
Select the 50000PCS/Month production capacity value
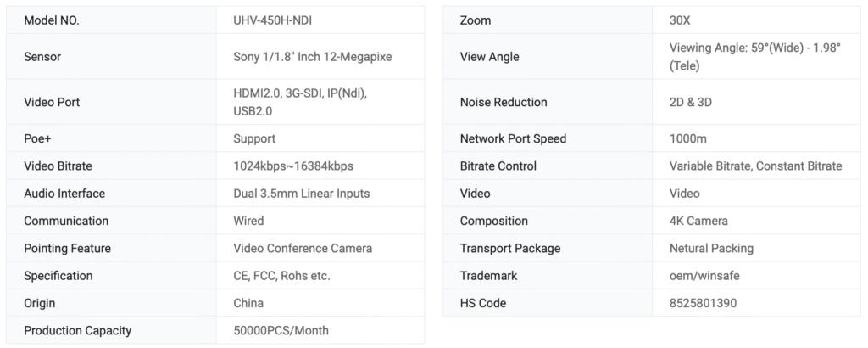click(281, 330)
